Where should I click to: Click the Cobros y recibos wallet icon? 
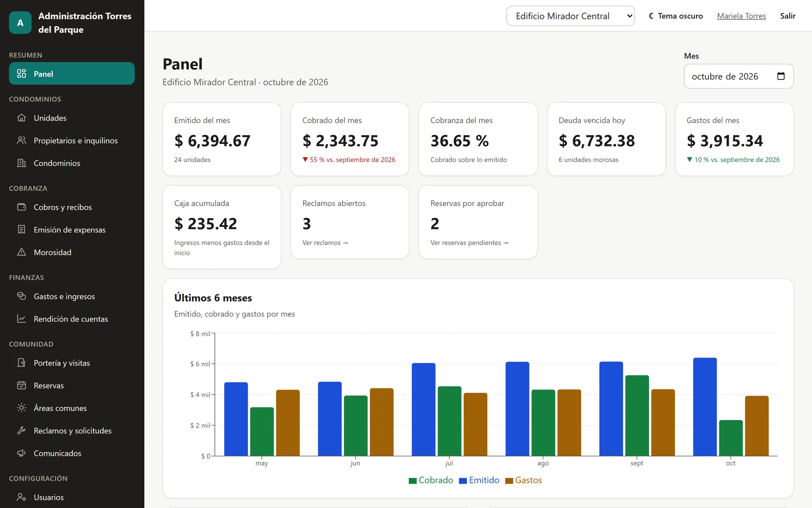point(22,207)
